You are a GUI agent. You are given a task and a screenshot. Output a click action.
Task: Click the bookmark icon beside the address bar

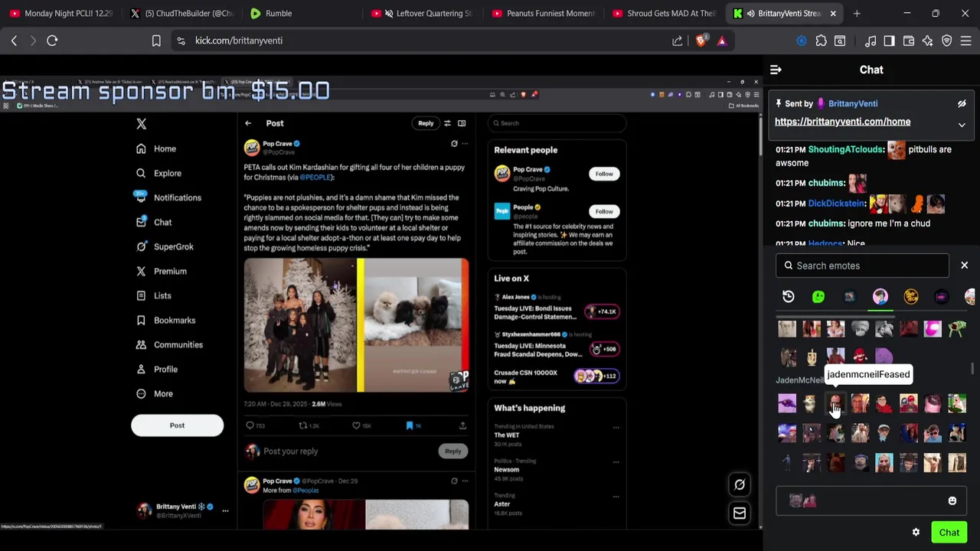click(x=156, y=41)
